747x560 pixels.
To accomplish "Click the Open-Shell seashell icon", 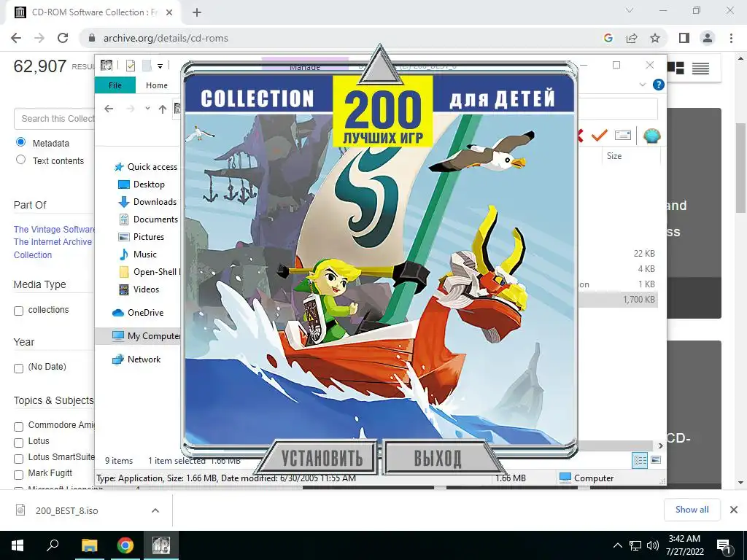I will [651, 136].
